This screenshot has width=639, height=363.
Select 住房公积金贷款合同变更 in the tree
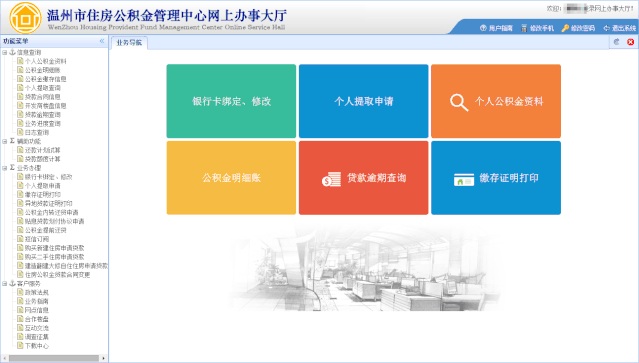click(x=57, y=275)
